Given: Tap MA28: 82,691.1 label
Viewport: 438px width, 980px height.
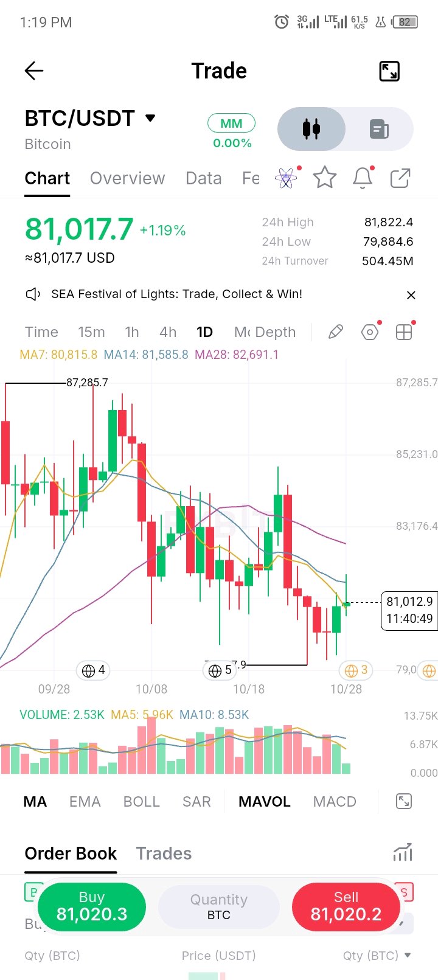Looking at the screenshot, I should [237, 355].
